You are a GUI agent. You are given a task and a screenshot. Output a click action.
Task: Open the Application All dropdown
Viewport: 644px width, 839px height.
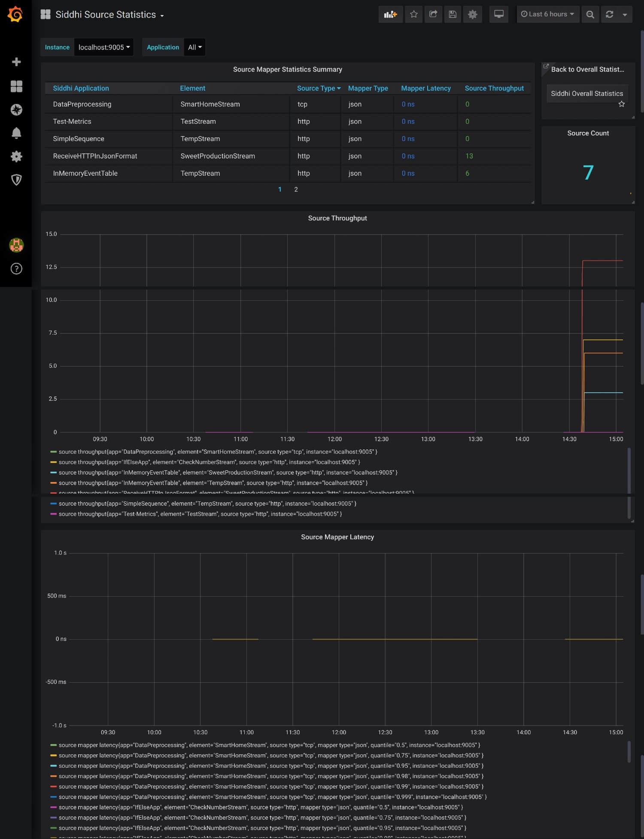pos(194,47)
